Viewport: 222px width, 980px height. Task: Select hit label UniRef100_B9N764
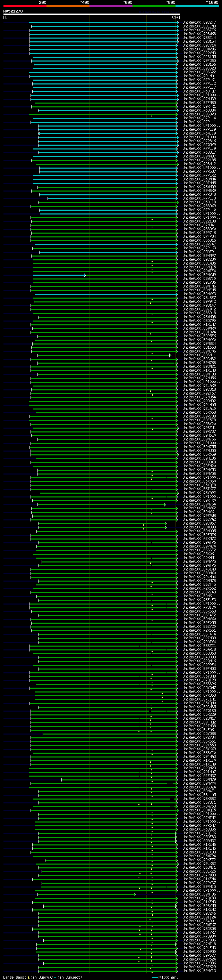coord(199,504)
